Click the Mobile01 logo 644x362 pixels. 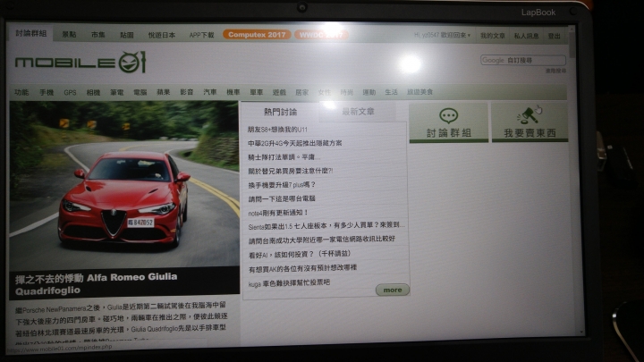coord(80,63)
